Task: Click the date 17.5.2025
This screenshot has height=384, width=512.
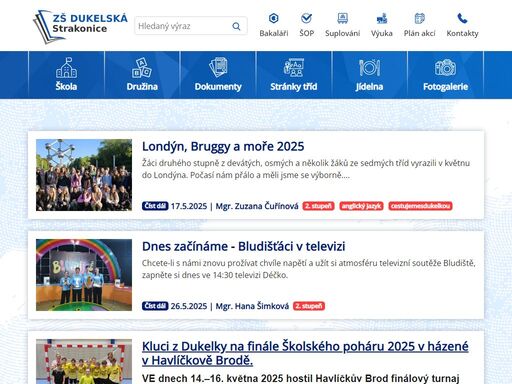Action: pos(189,206)
